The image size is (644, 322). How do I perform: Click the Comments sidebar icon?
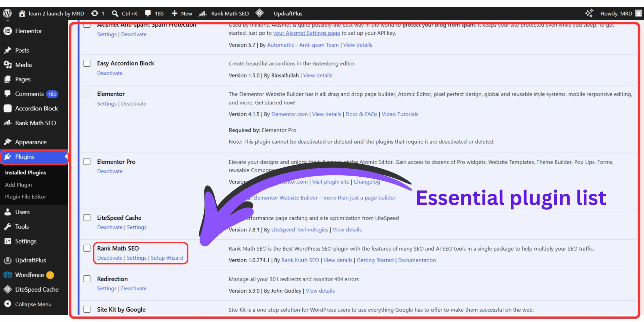(8, 94)
